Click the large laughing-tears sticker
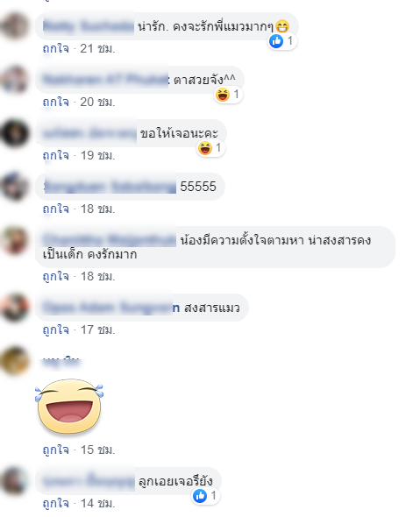Viewport: 420px width, 517px height. (x=69, y=407)
